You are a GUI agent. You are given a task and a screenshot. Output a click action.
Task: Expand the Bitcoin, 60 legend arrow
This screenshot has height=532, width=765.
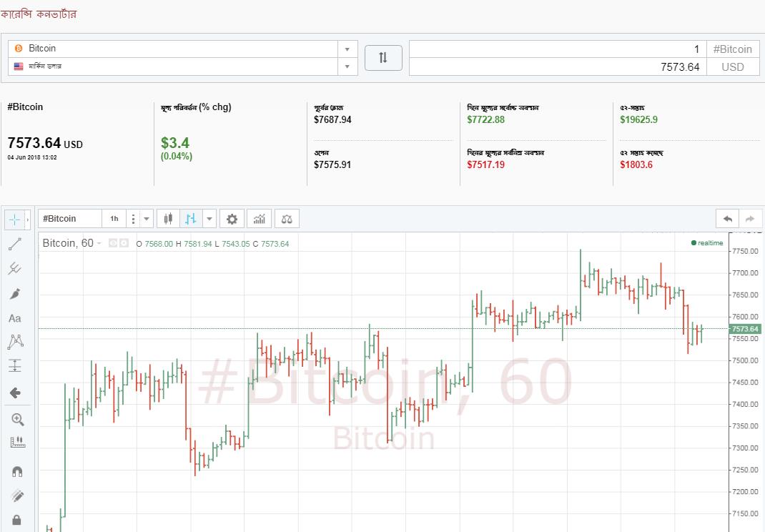[x=99, y=244]
